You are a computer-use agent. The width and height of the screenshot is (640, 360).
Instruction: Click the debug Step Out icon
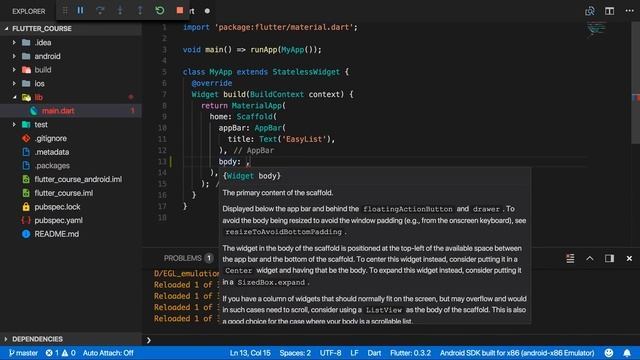(x=140, y=11)
